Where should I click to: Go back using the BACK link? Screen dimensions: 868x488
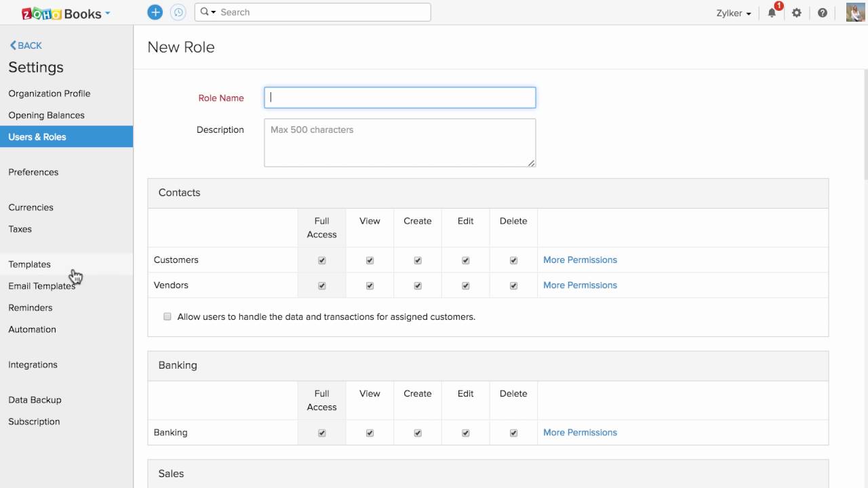(x=26, y=45)
